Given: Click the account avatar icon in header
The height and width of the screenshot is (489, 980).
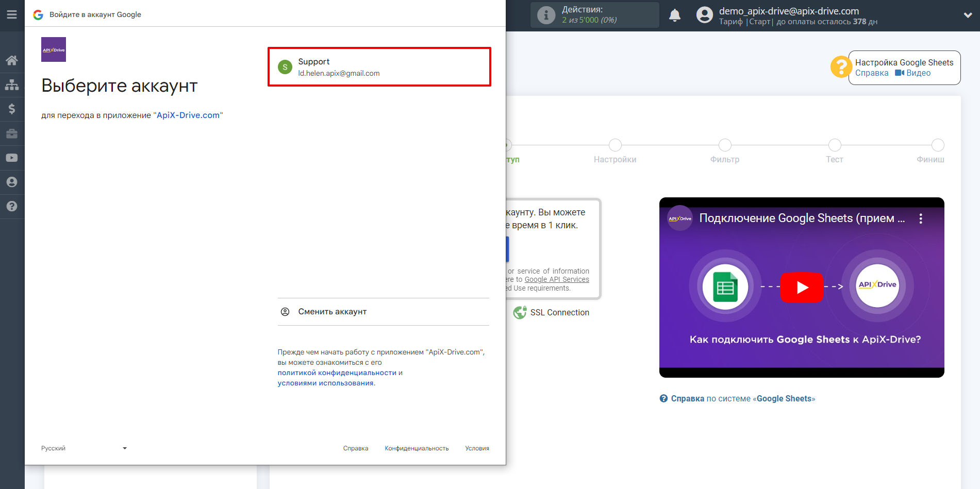Looking at the screenshot, I should click(x=705, y=15).
